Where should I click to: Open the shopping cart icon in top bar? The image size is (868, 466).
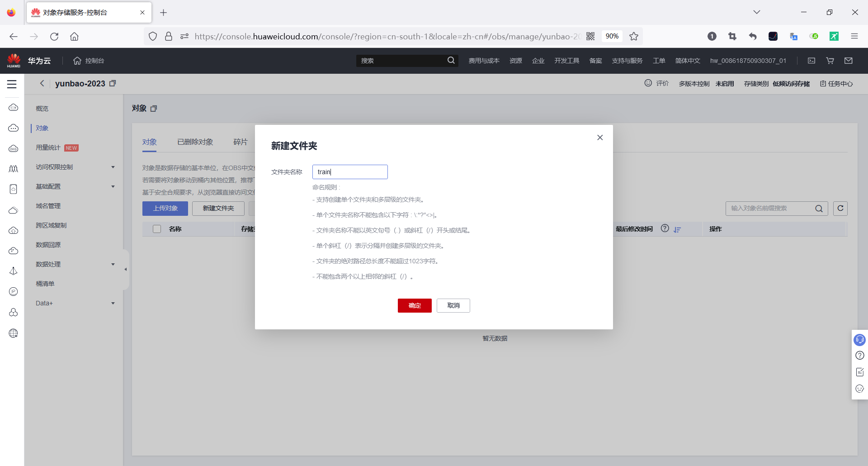pos(830,60)
